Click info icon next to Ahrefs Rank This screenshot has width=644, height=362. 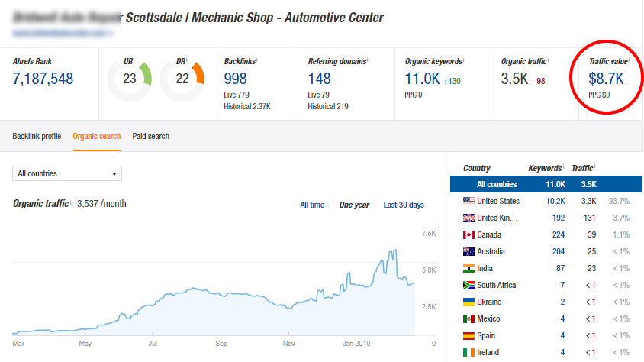pos(53,59)
